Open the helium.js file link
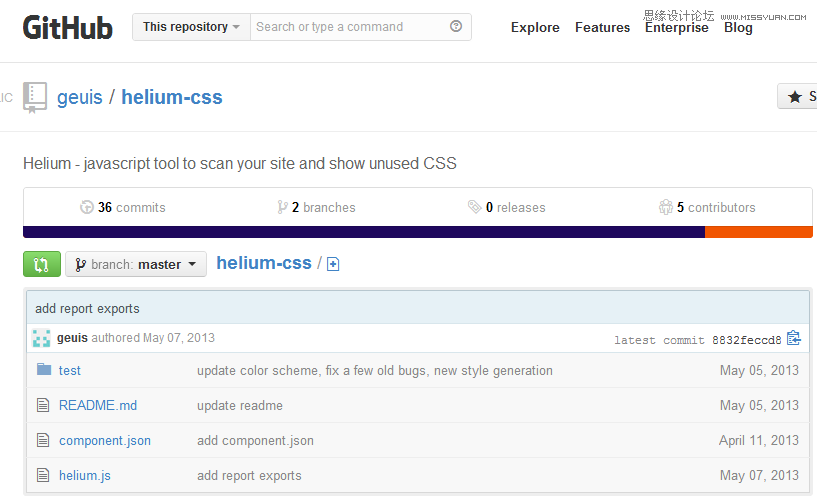This screenshot has width=817, height=504. (84, 475)
